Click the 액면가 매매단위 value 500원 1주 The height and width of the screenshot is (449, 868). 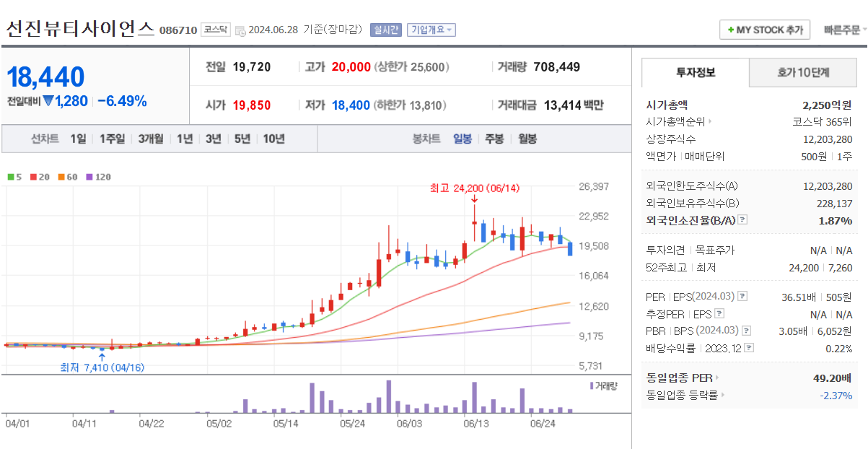tap(828, 156)
